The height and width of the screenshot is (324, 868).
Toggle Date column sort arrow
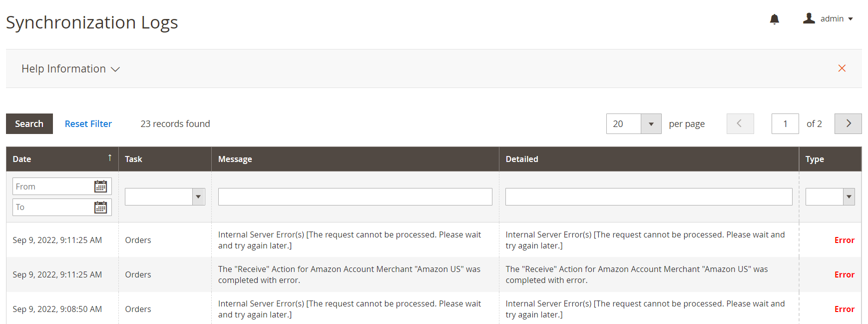110,158
